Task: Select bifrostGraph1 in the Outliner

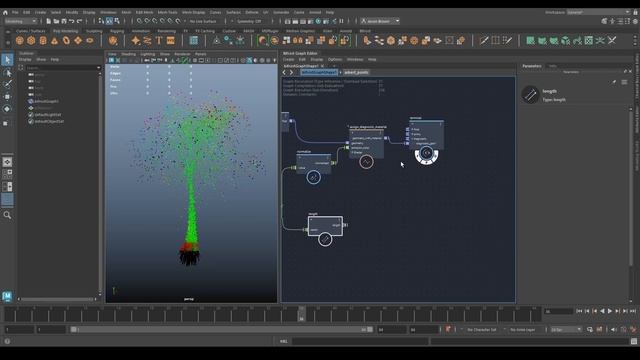Action: coord(46,101)
